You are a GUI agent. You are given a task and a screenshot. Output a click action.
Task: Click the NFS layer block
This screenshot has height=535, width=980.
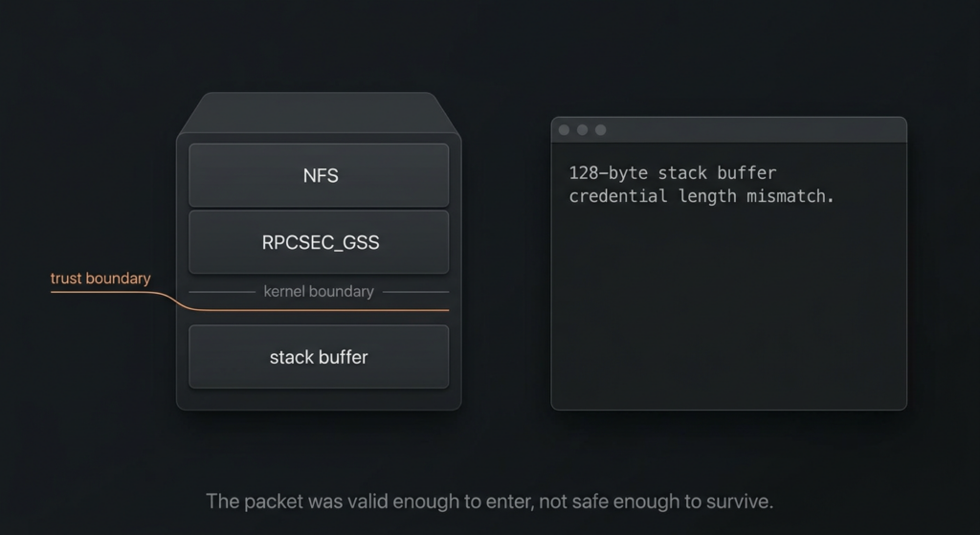319,175
